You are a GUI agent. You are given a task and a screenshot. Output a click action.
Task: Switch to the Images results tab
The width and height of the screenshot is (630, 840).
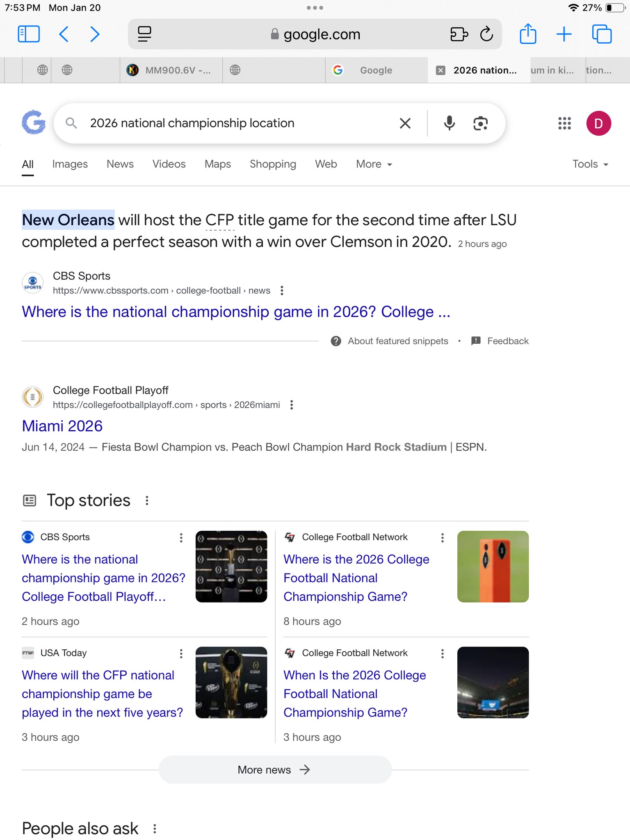[x=70, y=164]
